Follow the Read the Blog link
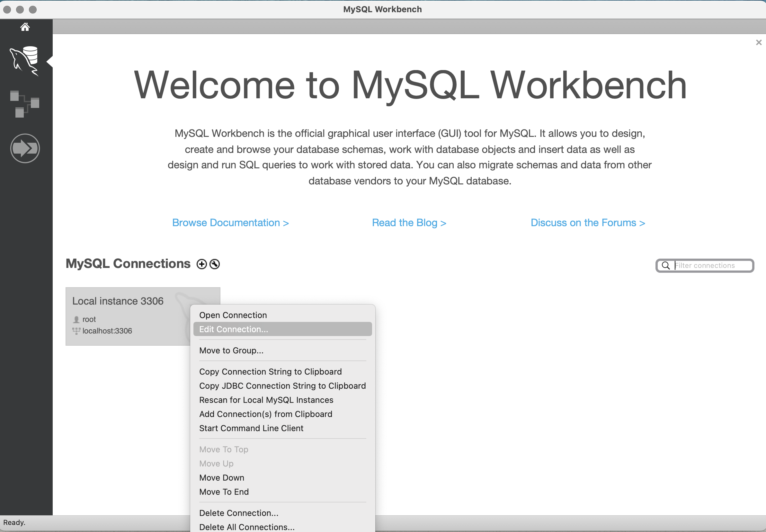This screenshot has height=532, width=766. pyautogui.click(x=409, y=223)
